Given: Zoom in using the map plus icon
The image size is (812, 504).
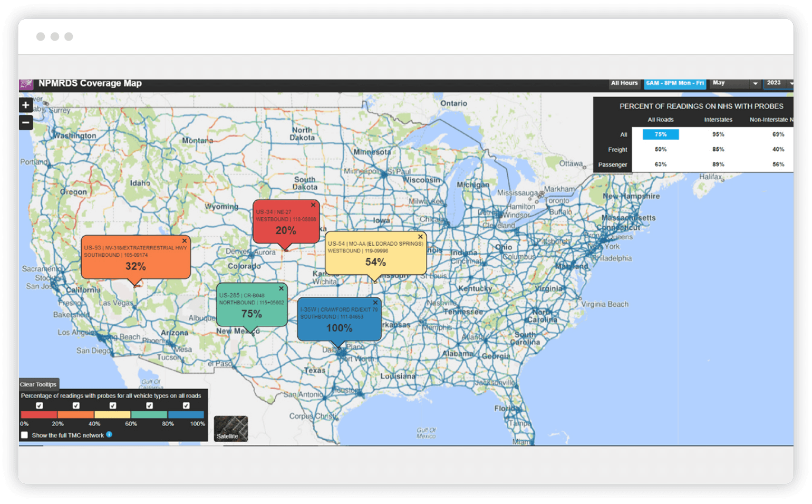Looking at the screenshot, I should [25, 104].
